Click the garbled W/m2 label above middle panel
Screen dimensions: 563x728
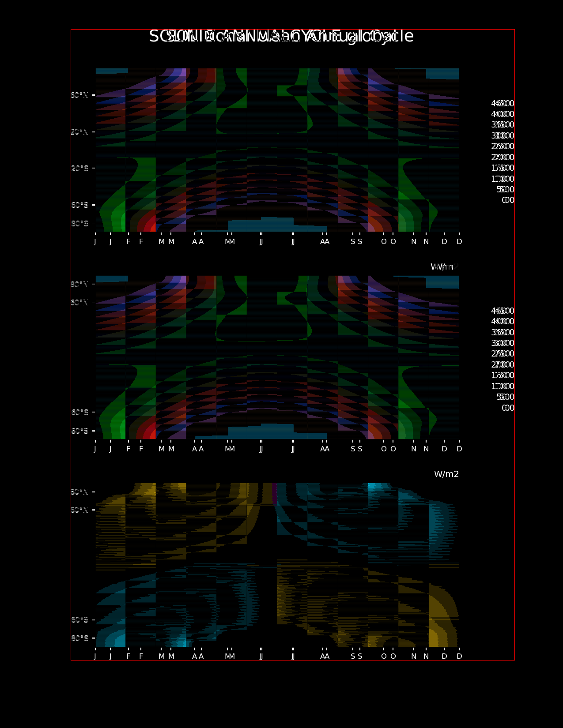pyautogui.click(x=445, y=267)
